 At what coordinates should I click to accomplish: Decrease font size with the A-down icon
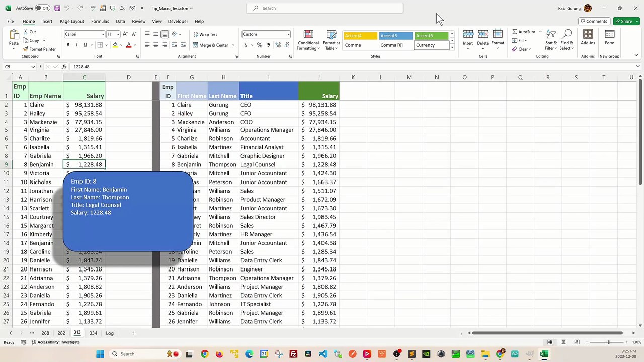pyautogui.click(x=134, y=34)
